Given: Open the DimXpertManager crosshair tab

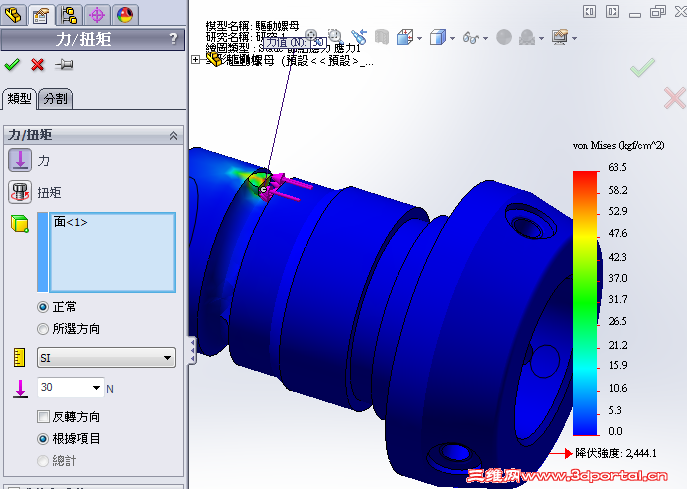Looking at the screenshot, I should [x=97, y=15].
